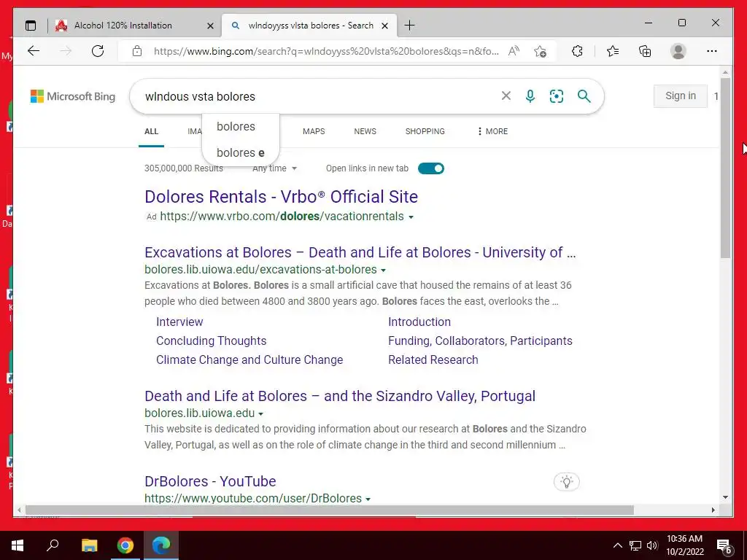Open the network icon in system tray
Image resolution: width=747 pixels, height=560 pixels.
(635, 545)
